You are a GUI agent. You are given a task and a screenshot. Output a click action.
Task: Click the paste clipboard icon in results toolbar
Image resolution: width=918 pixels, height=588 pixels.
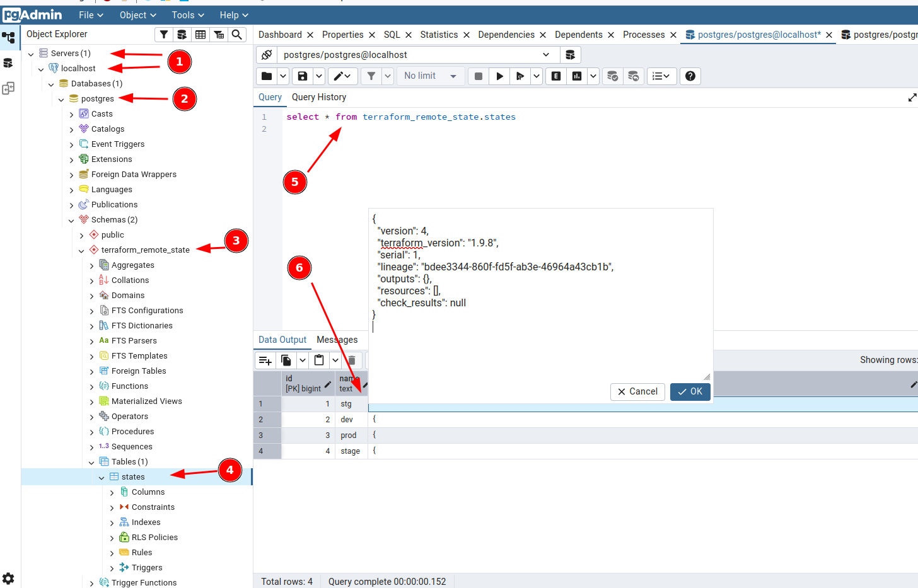[319, 360]
